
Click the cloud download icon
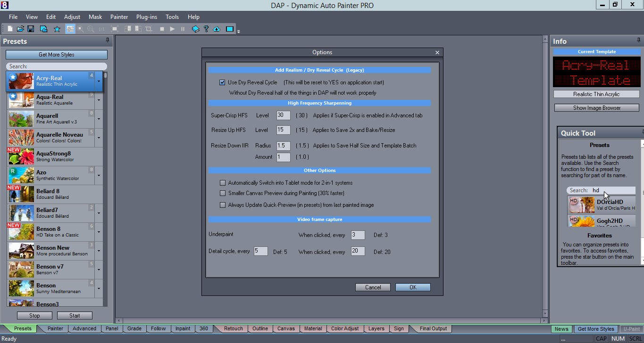click(x=217, y=29)
